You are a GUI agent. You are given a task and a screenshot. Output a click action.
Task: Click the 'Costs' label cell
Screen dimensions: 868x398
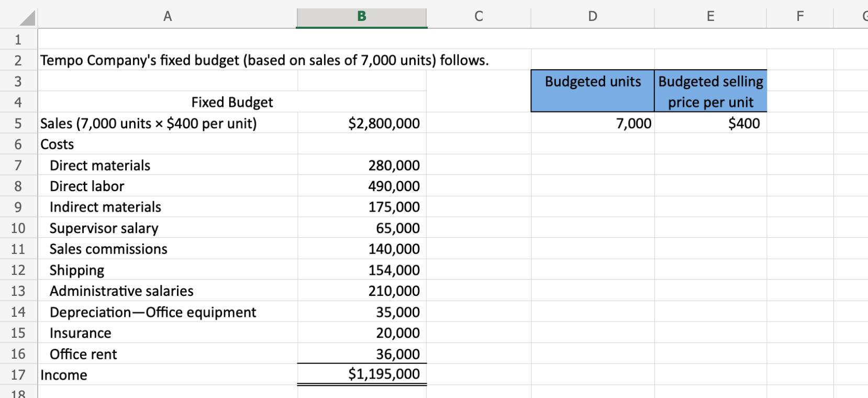pos(168,144)
